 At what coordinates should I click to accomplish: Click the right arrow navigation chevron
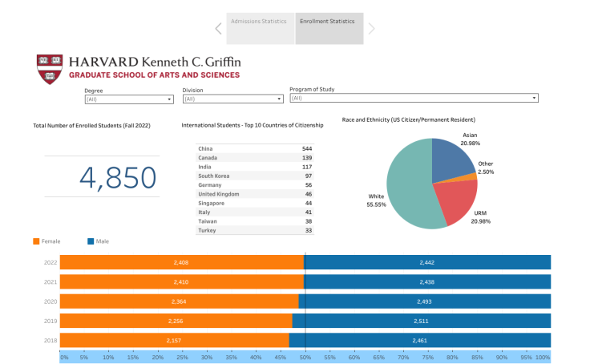point(371,29)
